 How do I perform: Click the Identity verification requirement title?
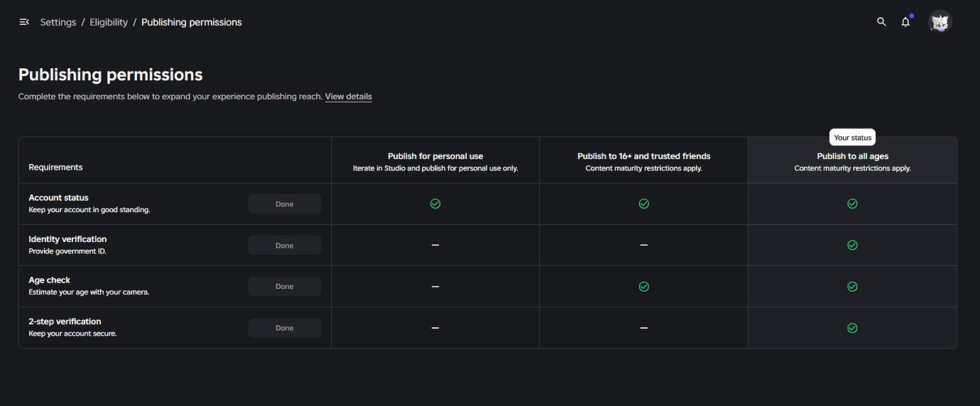[67, 239]
